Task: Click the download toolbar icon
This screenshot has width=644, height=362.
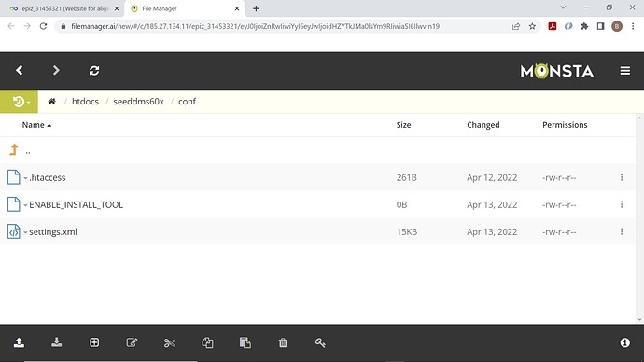Action: tap(57, 342)
